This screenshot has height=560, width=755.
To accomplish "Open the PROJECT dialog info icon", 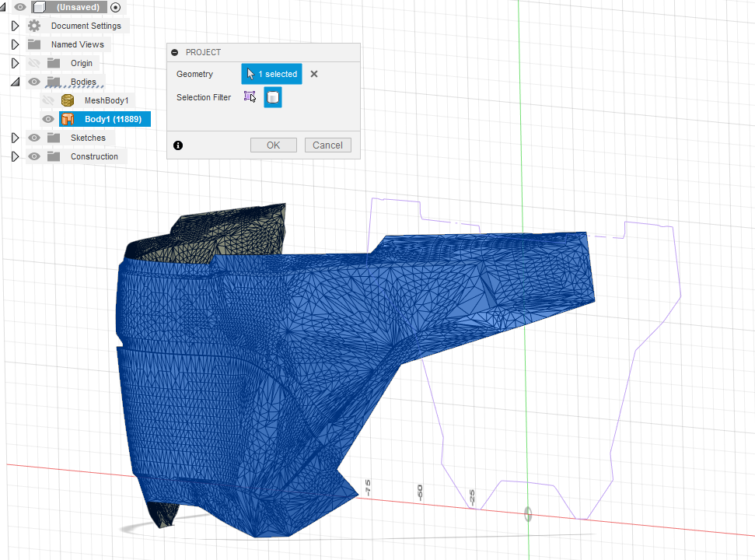I will [x=178, y=145].
